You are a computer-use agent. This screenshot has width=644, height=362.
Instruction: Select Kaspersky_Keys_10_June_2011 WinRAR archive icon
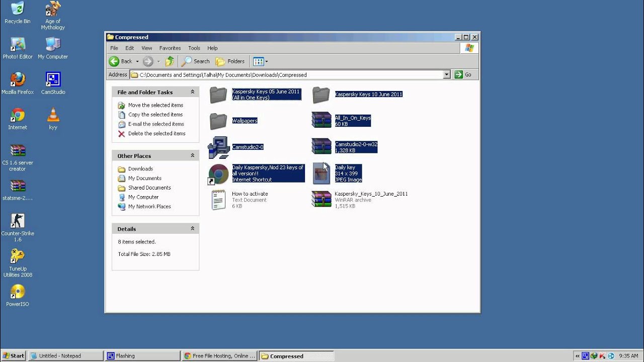click(321, 200)
